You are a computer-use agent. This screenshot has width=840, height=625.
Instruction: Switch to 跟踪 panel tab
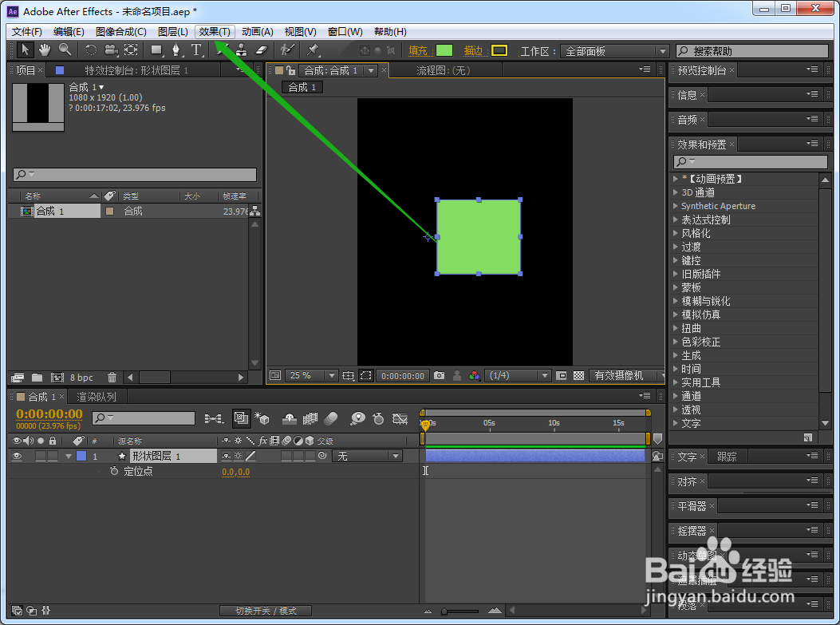tap(727, 457)
